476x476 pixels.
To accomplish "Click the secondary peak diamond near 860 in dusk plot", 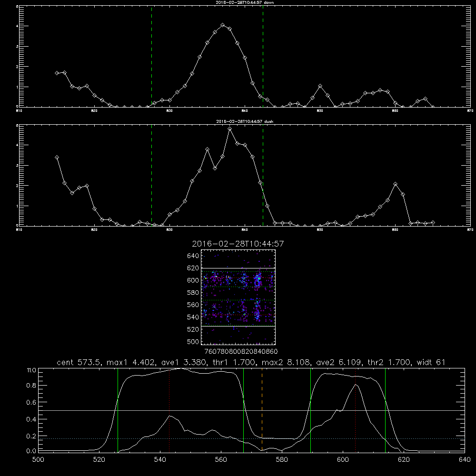I will pos(395,184).
